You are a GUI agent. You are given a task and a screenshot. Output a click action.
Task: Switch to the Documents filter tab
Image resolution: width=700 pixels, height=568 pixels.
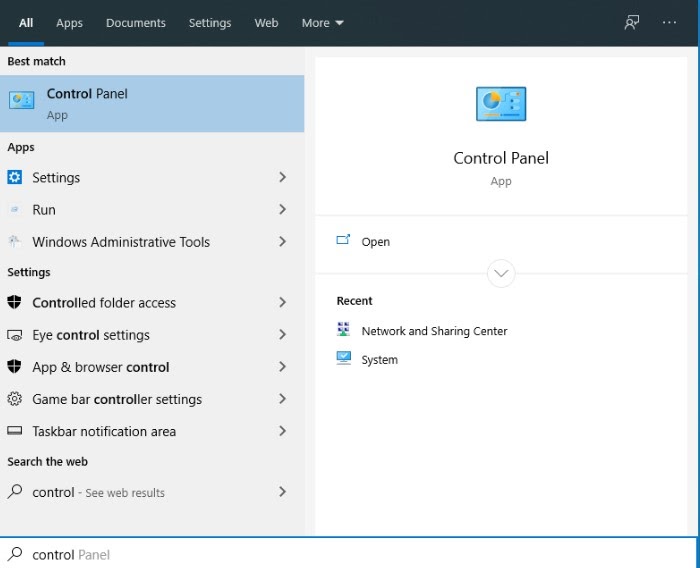135,23
